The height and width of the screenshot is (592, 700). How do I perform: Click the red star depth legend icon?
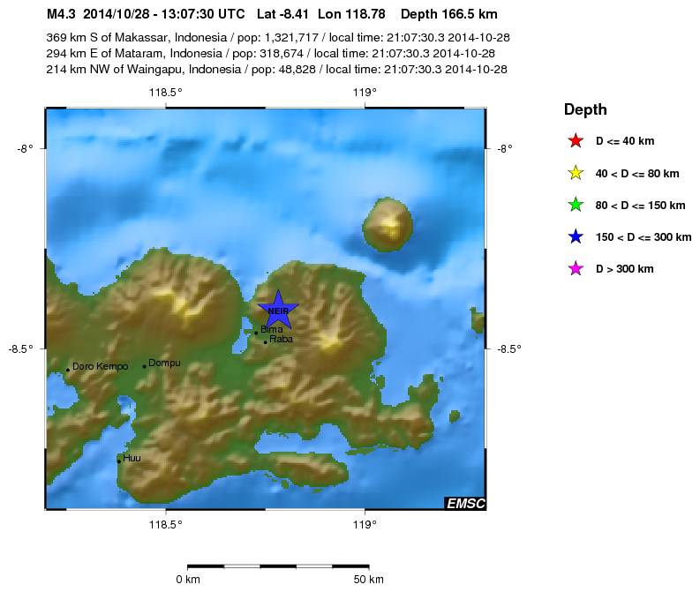pyautogui.click(x=576, y=141)
